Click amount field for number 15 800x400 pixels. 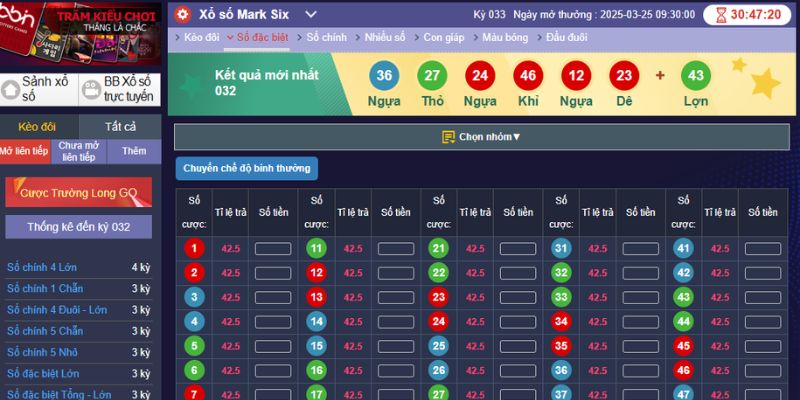coord(396,346)
